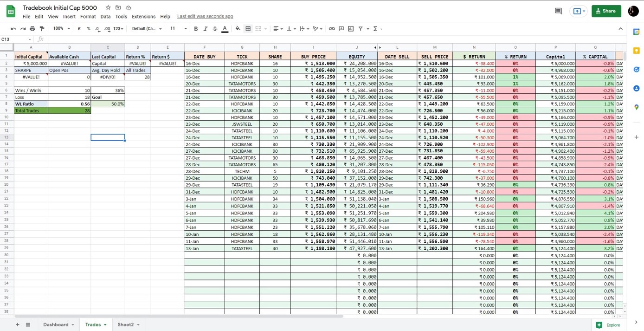Show all sheets list
Image resolution: width=644 pixels, height=331 pixels.
click(x=28, y=325)
